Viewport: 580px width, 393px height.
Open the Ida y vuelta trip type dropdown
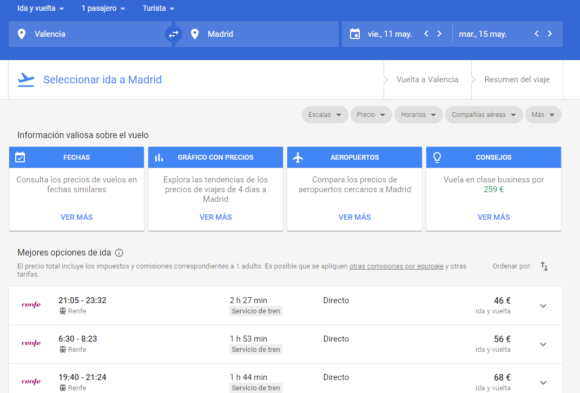point(40,8)
